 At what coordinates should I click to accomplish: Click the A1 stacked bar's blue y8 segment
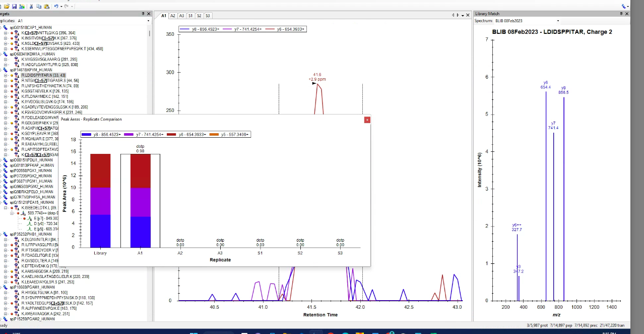140,232
